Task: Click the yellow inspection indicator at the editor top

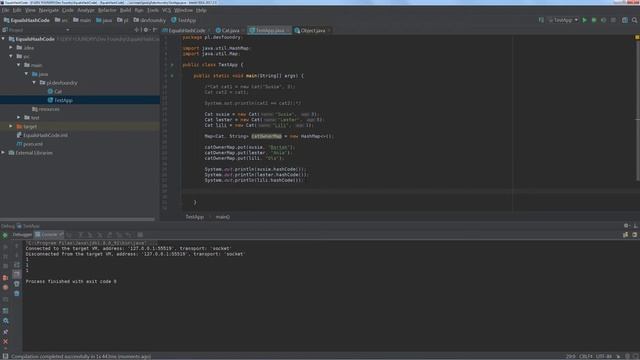Action: tap(637, 37)
